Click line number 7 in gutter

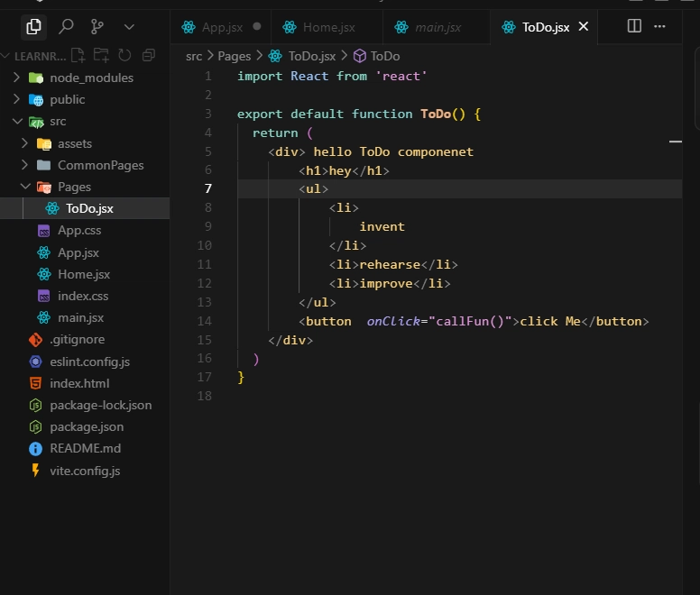208,188
